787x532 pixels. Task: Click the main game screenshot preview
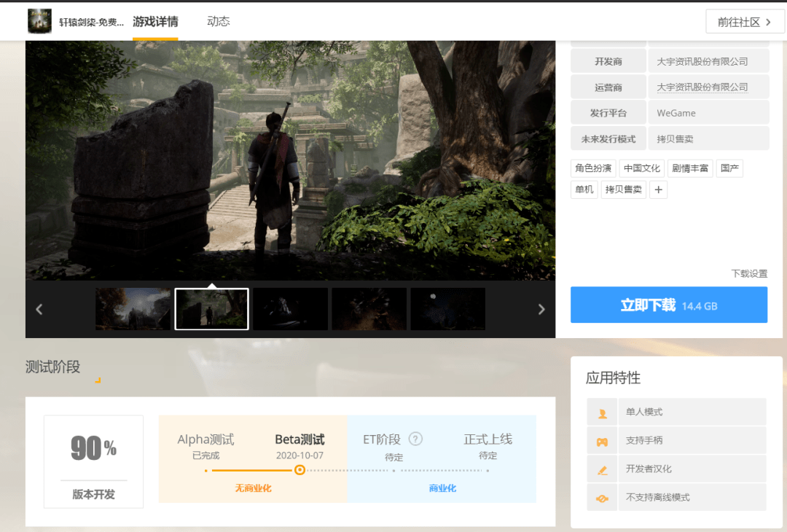(290, 160)
